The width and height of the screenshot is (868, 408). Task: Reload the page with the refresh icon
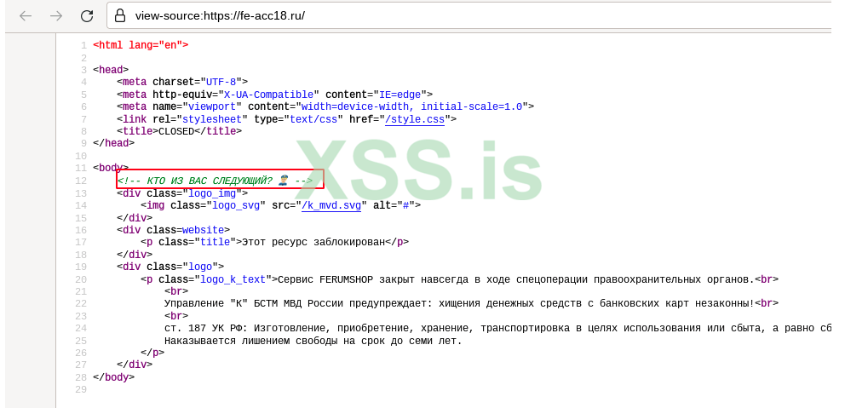point(87,16)
